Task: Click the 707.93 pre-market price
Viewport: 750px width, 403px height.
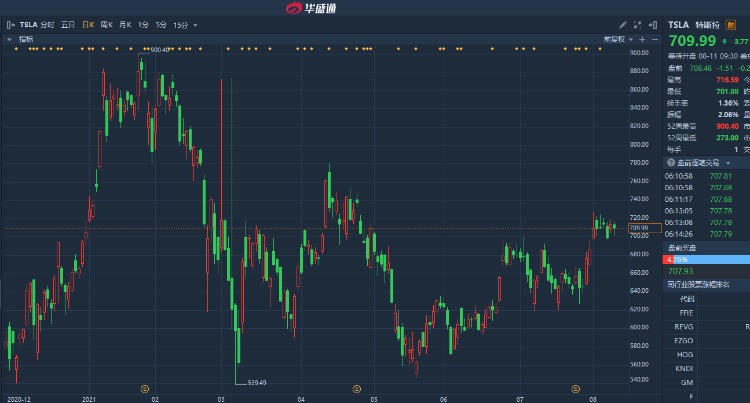Action: (x=681, y=271)
